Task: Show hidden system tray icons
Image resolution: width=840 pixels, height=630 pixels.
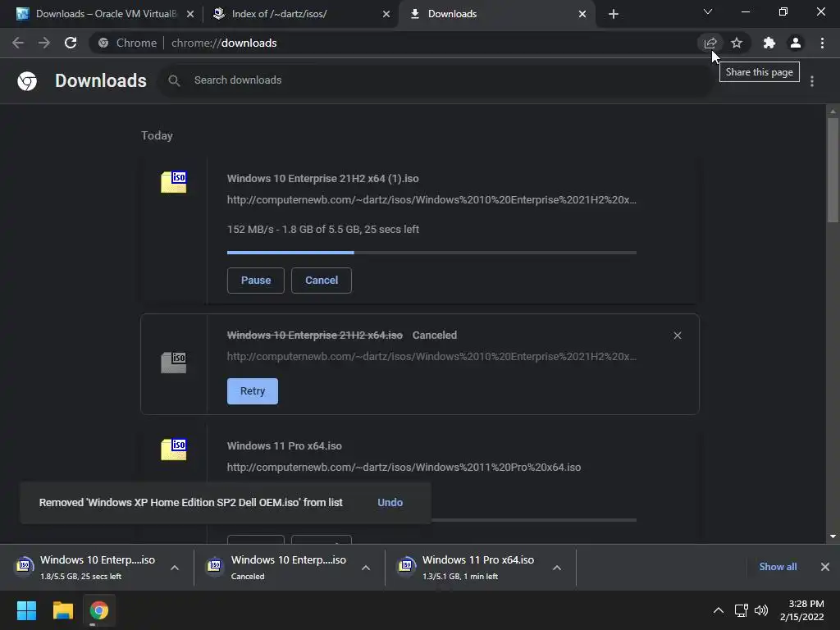Action: point(719,610)
